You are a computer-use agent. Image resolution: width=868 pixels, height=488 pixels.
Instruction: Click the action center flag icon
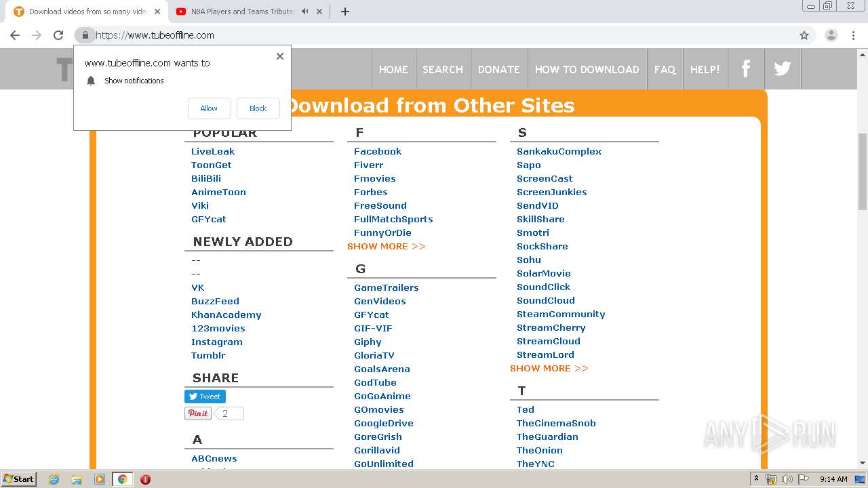(x=804, y=479)
